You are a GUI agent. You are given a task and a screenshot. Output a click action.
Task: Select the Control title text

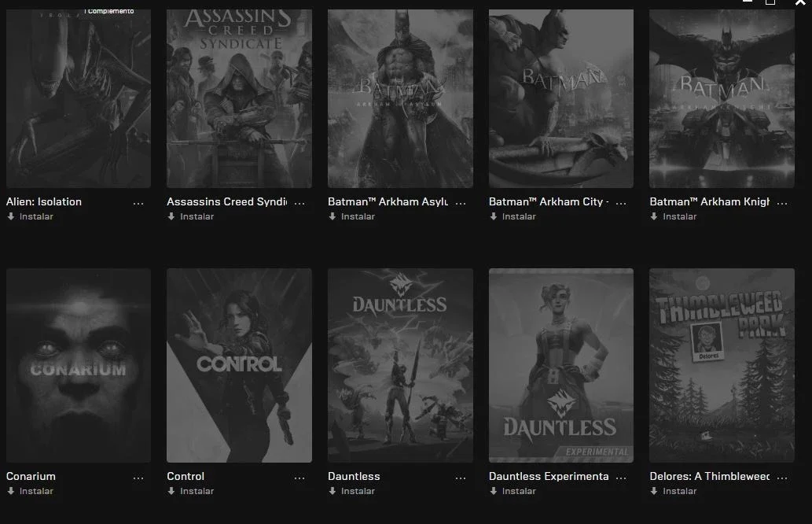(186, 476)
